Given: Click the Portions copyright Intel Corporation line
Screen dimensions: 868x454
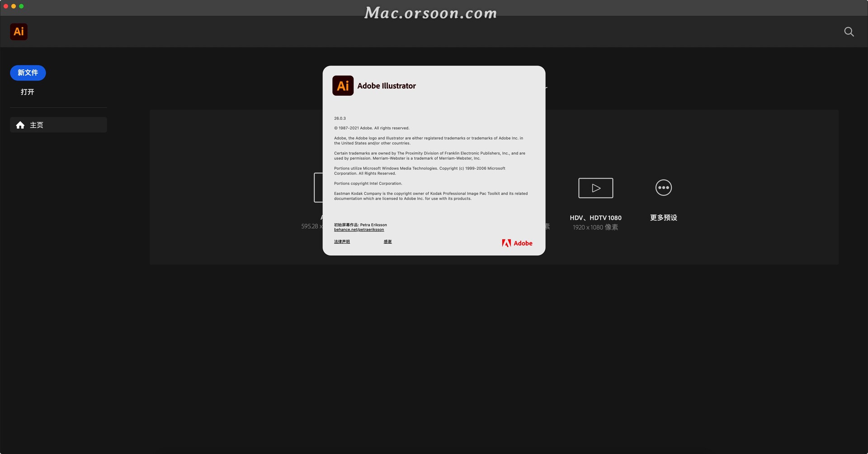Looking at the screenshot, I should point(368,183).
